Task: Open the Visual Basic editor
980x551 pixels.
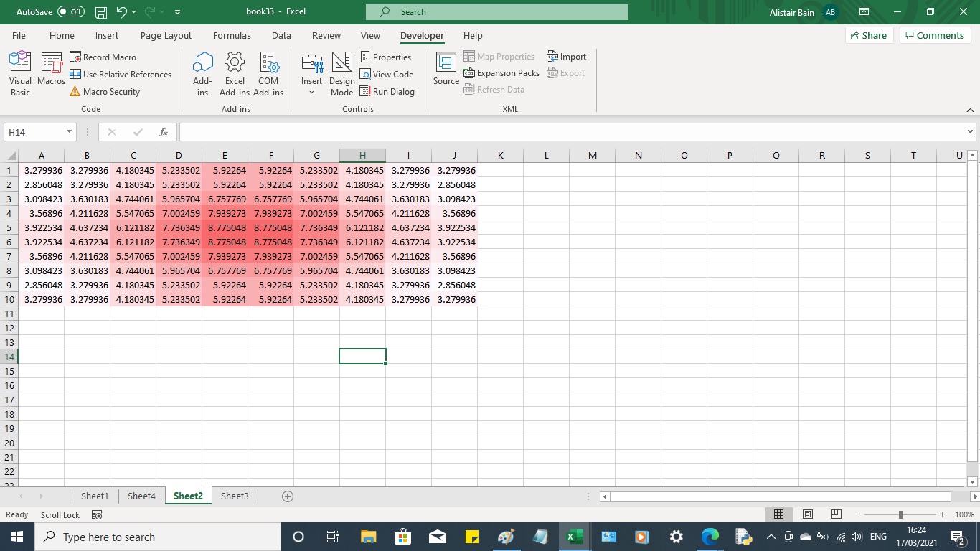Action: pos(20,74)
